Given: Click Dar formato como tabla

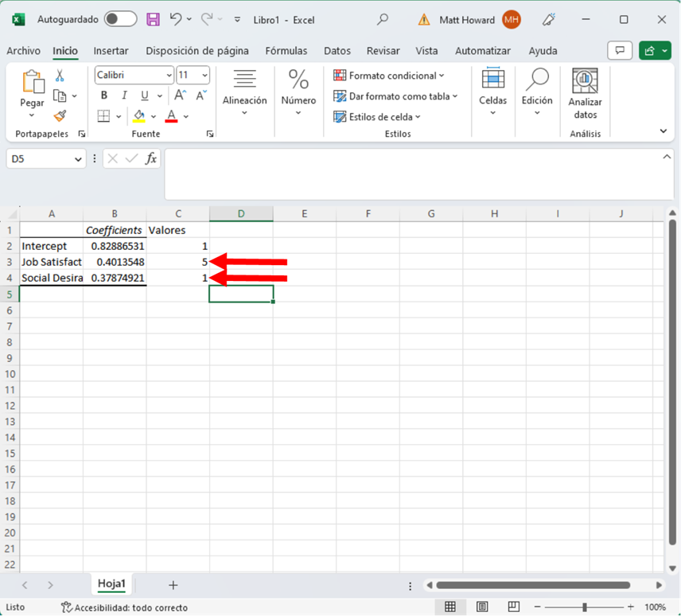Looking at the screenshot, I should click(x=396, y=96).
